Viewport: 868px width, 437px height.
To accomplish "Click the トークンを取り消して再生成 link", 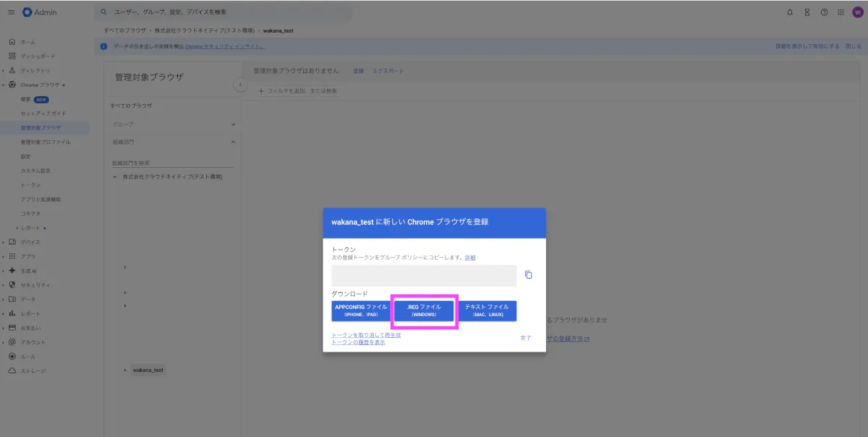I will pyautogui.click(x=366, y=335).
